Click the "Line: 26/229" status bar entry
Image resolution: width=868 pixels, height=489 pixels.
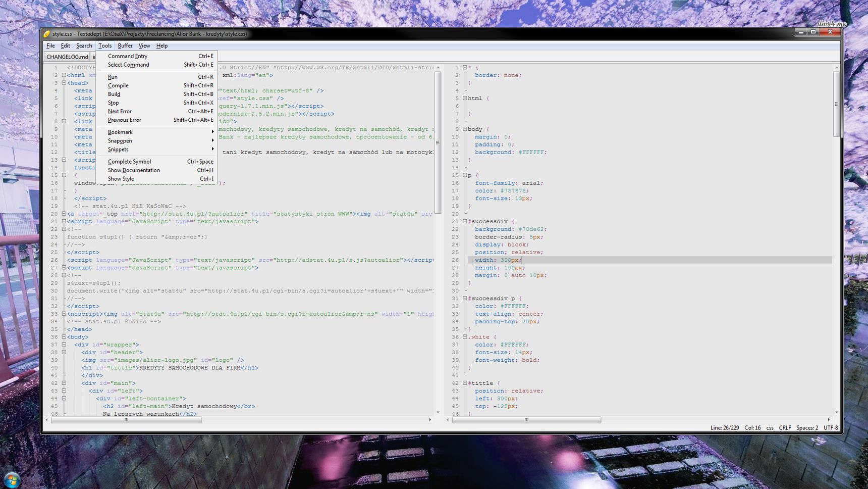point(725,427)
